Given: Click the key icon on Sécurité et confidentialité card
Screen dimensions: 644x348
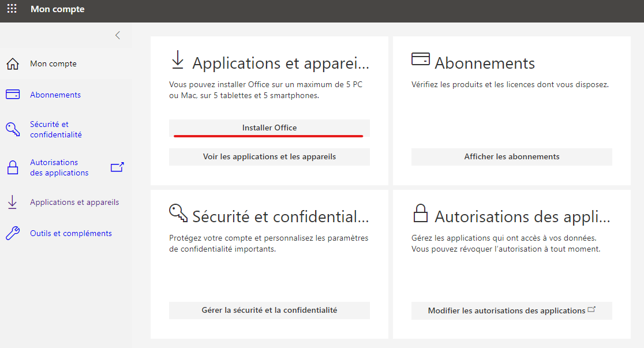Looking at the screenshot, I should [178, 213].
